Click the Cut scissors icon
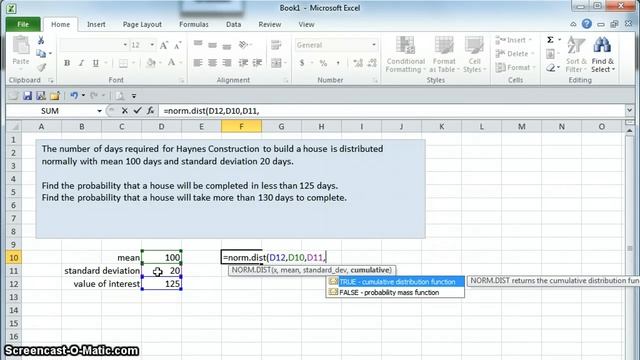The height and width of the screenshot is (360, 640). point(41,40)
